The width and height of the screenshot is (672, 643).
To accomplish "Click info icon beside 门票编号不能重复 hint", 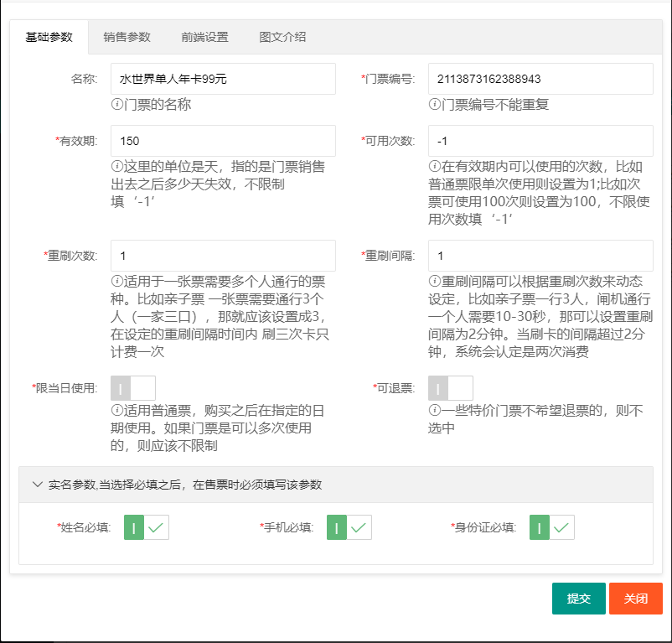I will [435, 105].
